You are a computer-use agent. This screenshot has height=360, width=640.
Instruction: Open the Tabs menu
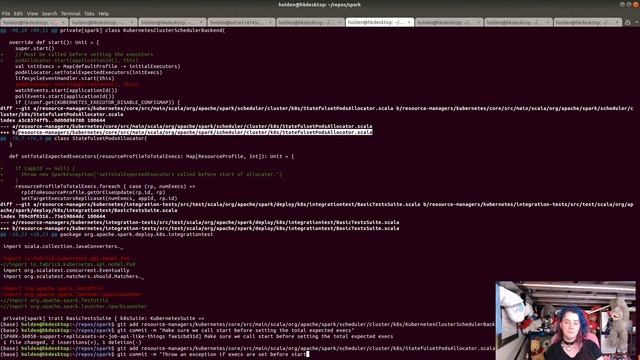point(89,13)
